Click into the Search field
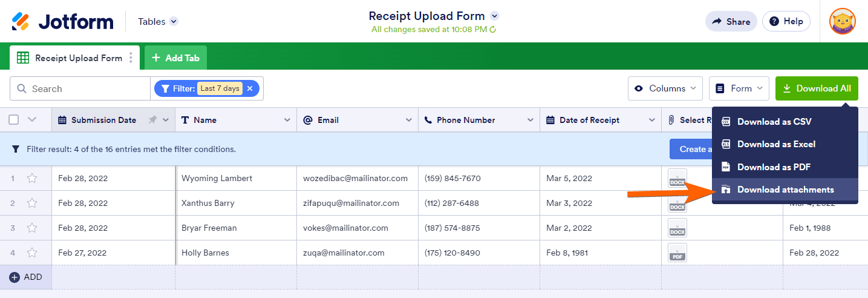Screen dimensions: 868x298 click(85, 88)
